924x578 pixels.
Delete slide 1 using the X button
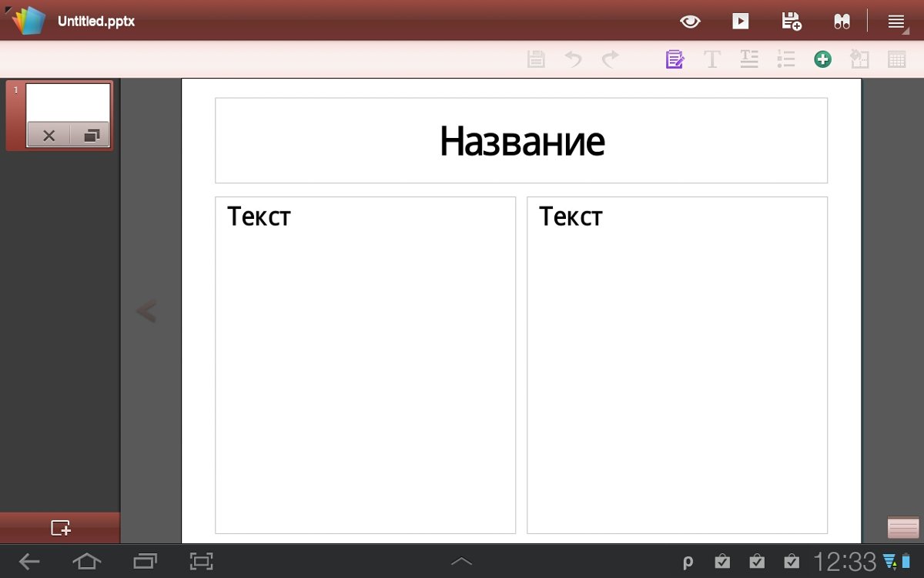[x=49, y=136]
